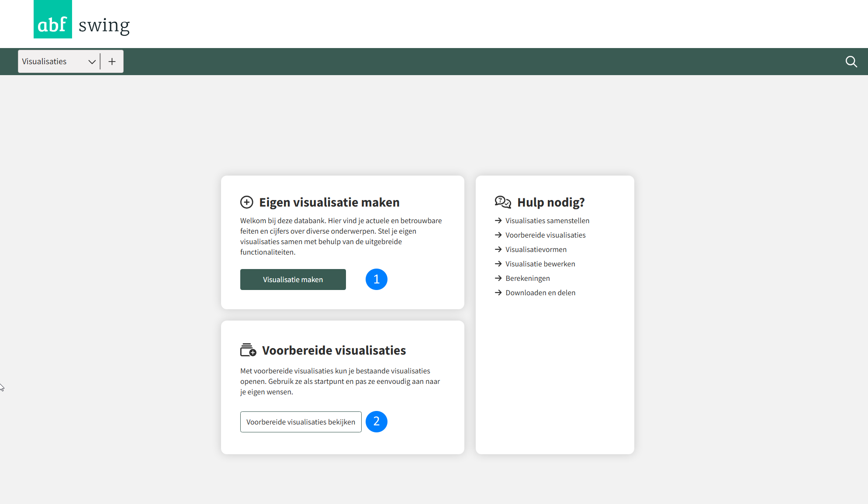
Task: Click the chevron arrow in Visualisaties selector
Action: pyautogui.click(x=92, y=62)
